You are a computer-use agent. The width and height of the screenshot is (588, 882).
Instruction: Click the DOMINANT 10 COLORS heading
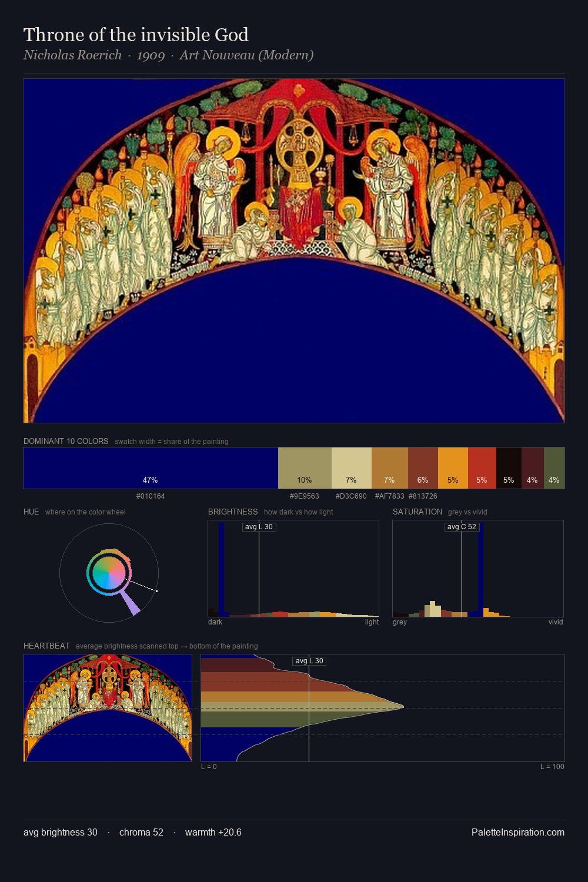[x=66, y=441]
